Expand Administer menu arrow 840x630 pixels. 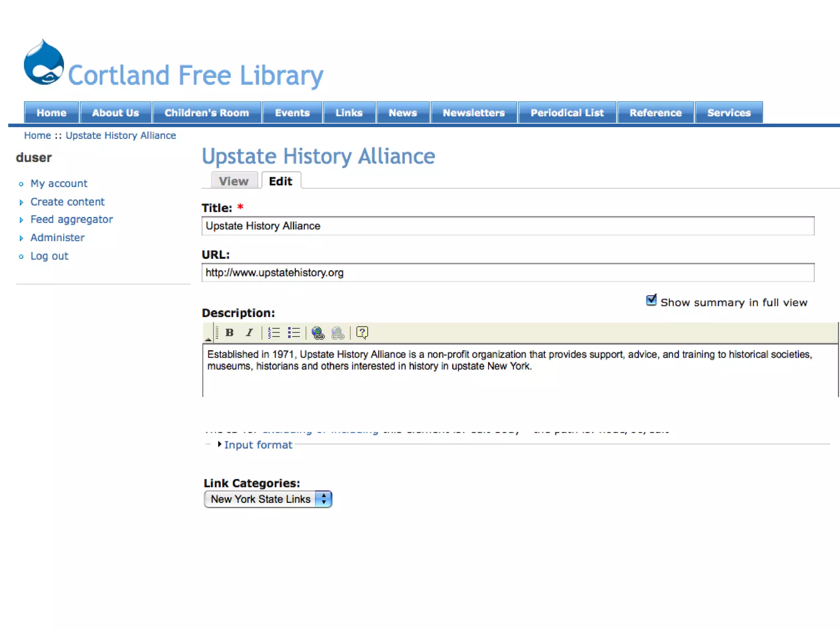click(21, 238)
